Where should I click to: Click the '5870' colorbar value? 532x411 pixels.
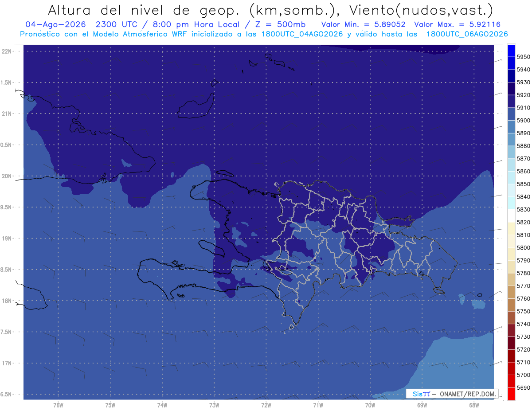point(523,158)
